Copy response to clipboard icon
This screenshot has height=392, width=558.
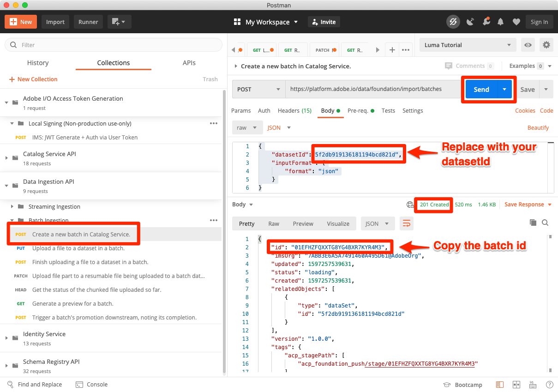(533, 223)
